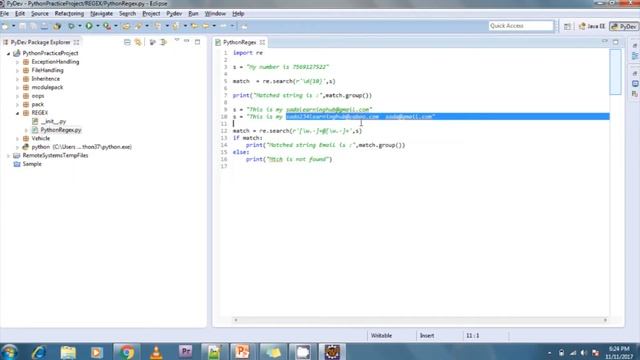
Task: Select the Sample project in tree
Action: click(x=32, y=164)
